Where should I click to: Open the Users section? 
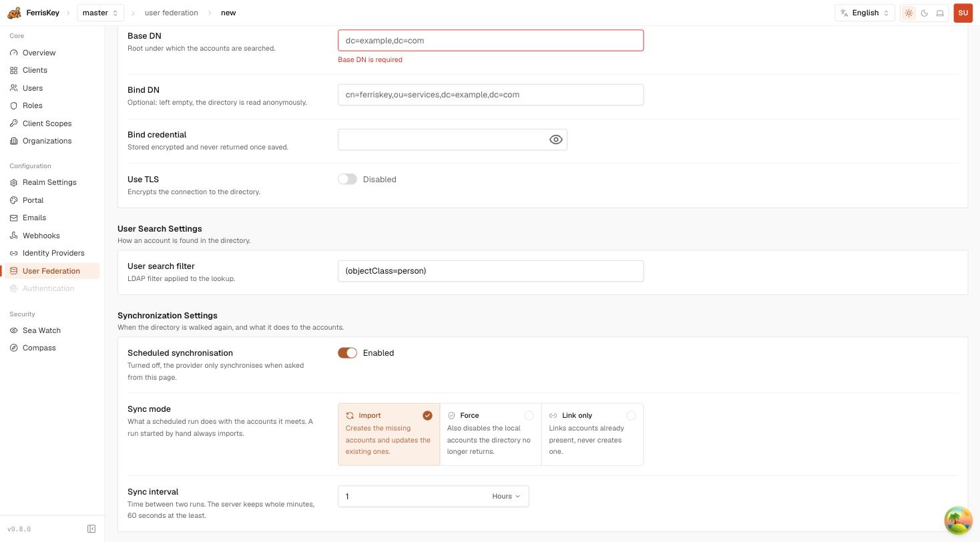click(52, 88)
